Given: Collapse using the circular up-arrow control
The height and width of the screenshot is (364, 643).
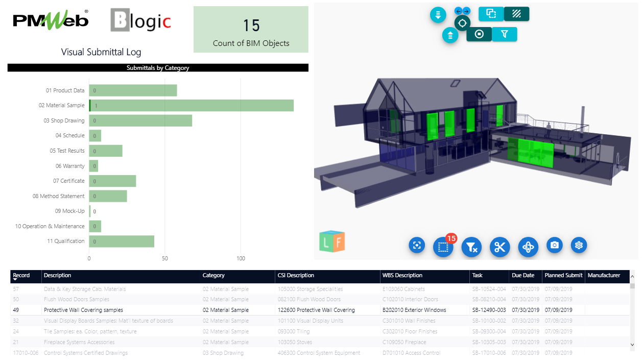Looking at the screenshot, I should tap(450, 36).
